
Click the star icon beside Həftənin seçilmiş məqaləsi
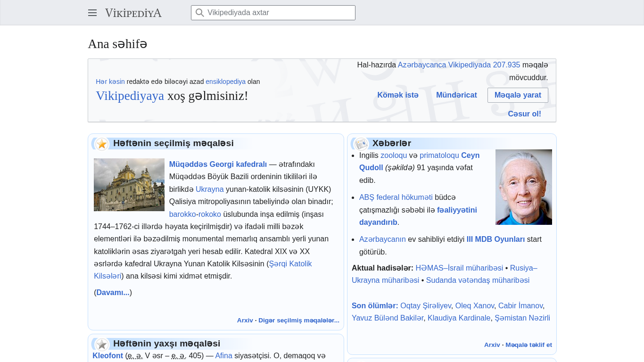[102, 144]
